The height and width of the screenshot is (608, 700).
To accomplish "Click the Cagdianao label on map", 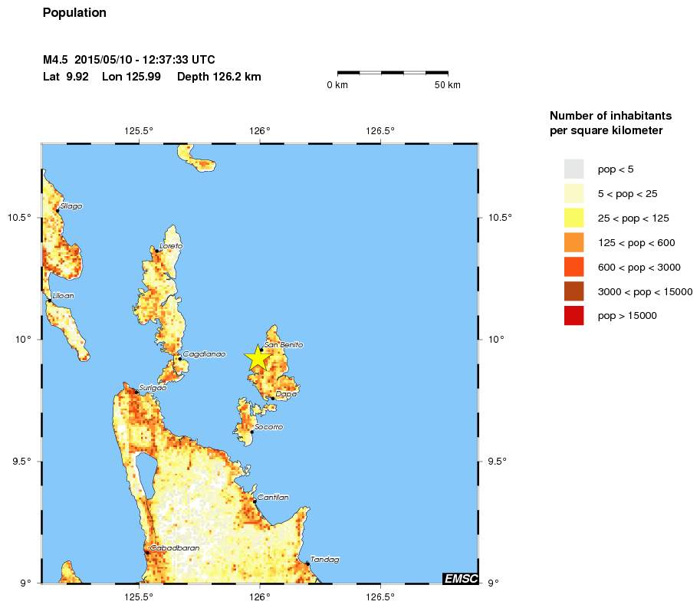I will tap(204, 354).
